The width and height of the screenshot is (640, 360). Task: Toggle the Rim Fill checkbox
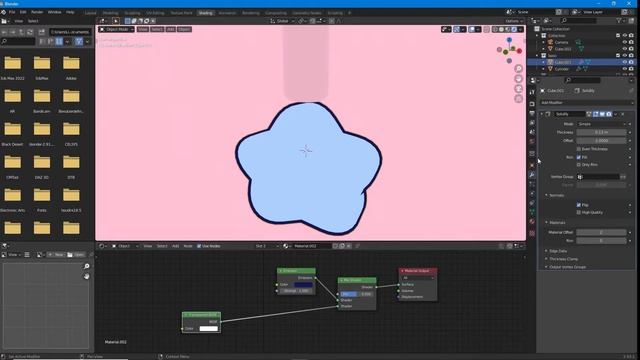click(x=578, y=157)
